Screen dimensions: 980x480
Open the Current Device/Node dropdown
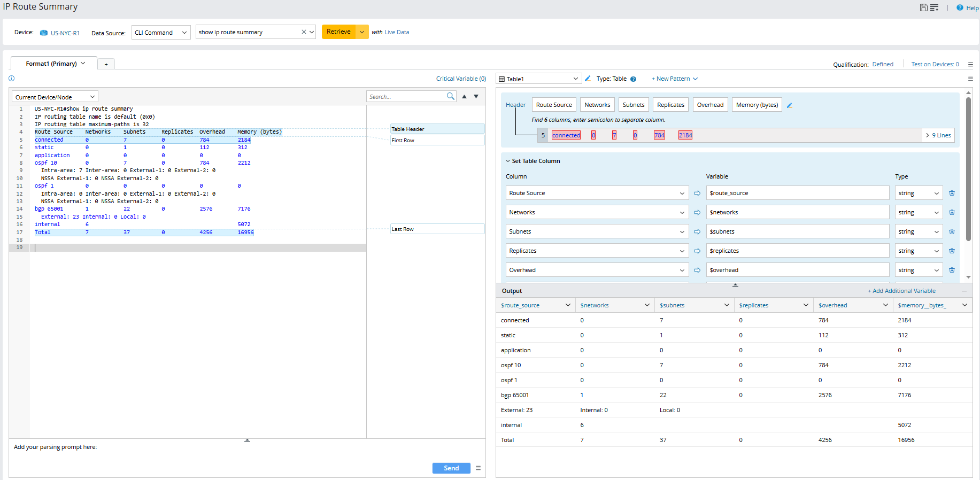55,97
